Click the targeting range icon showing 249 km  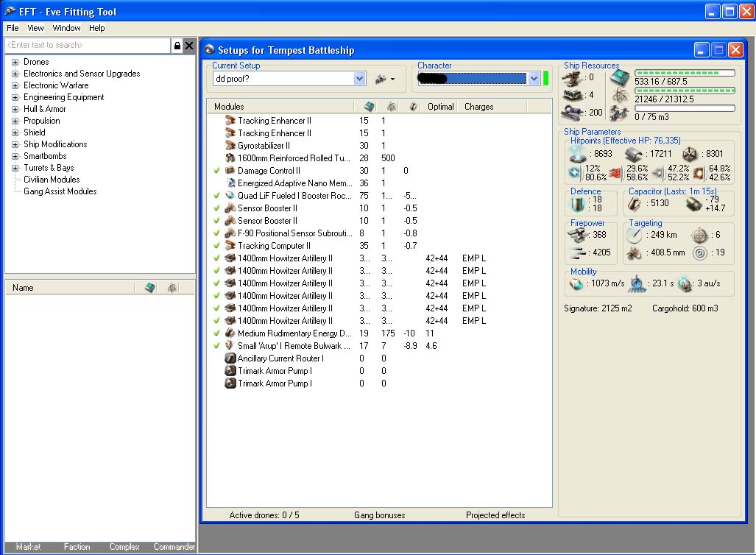(x=634, y=236)
